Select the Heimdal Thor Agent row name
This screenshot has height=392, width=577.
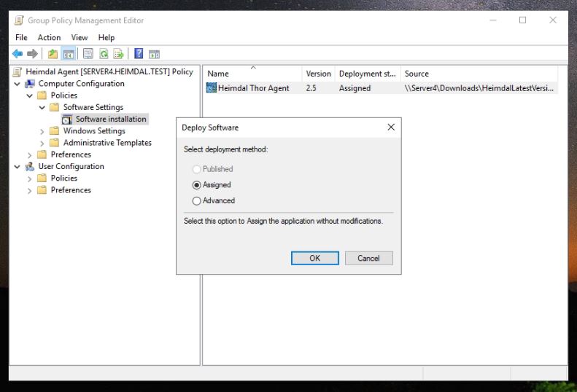pyautogui.click(x=254, y=88)
